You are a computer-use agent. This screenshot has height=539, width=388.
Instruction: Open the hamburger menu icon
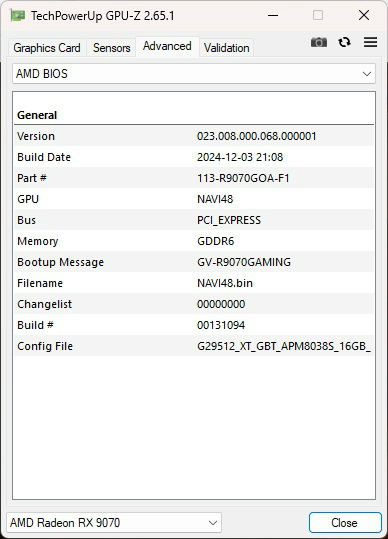coord(370,42)
